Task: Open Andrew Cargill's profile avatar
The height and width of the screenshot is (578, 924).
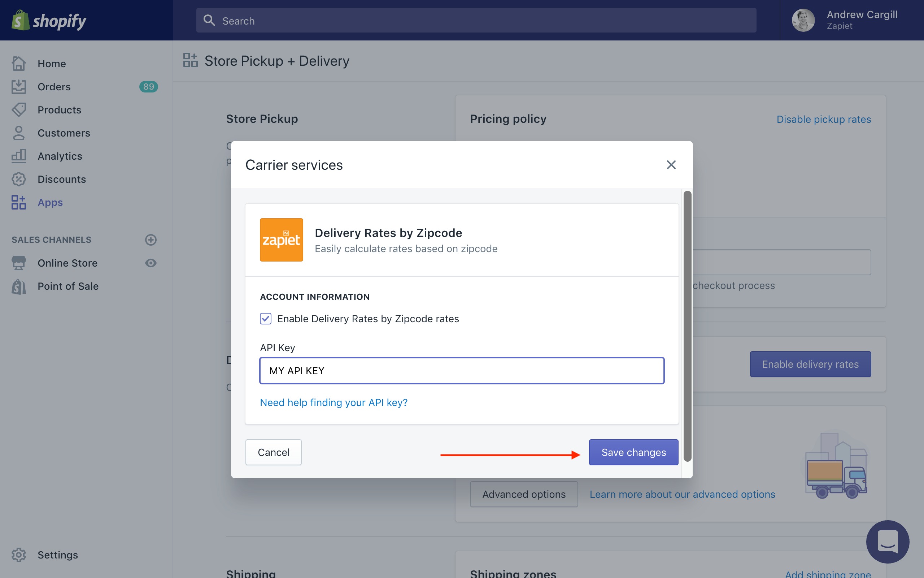Action: [803, 20]
